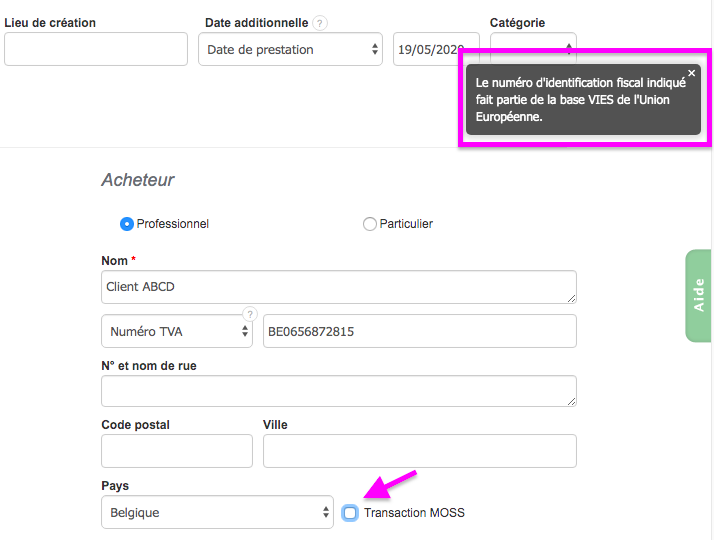Screen dimensions: 714x540
Task: Close the VIES tooltip notification
Action: pos(691,73)
